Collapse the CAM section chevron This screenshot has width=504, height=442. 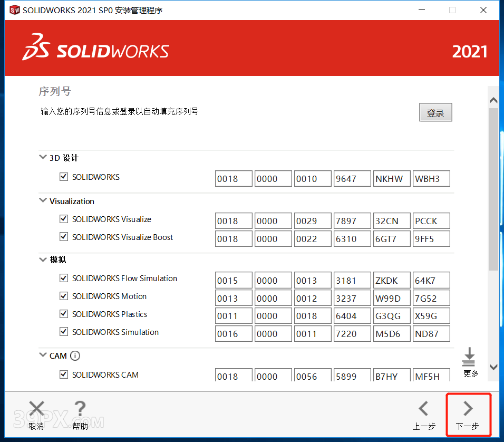tap(43, 355)
